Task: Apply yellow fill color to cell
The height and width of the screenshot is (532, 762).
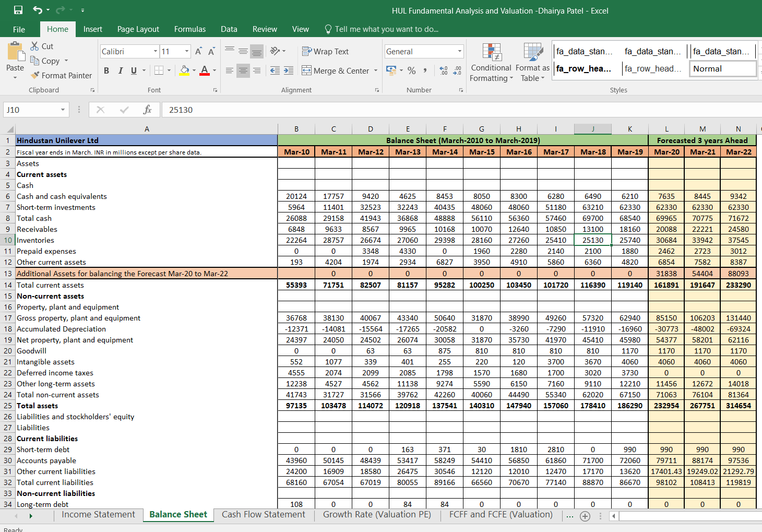Action: tap(184, 70)
